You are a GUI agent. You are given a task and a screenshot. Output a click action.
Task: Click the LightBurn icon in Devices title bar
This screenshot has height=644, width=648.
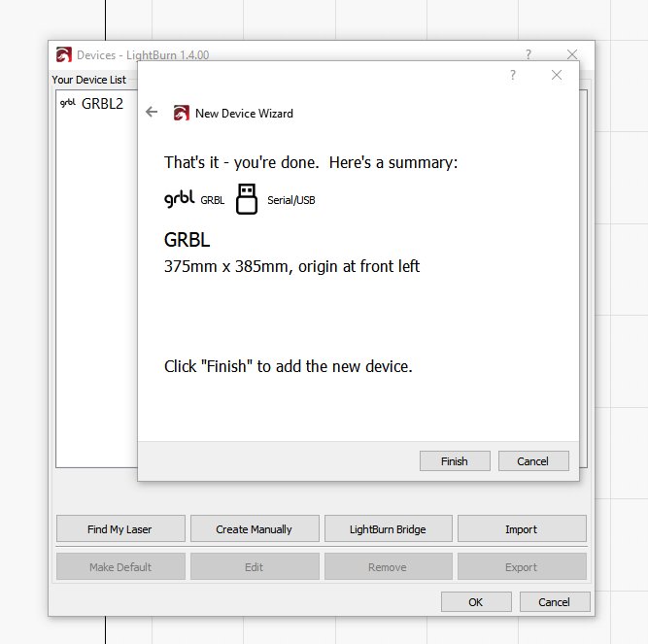click(x=64, y=54)
